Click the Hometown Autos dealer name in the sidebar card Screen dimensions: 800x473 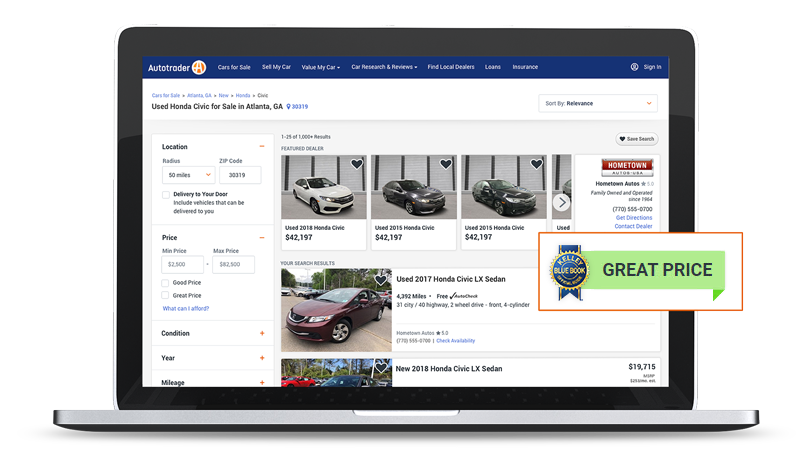(x=617, y=184)
